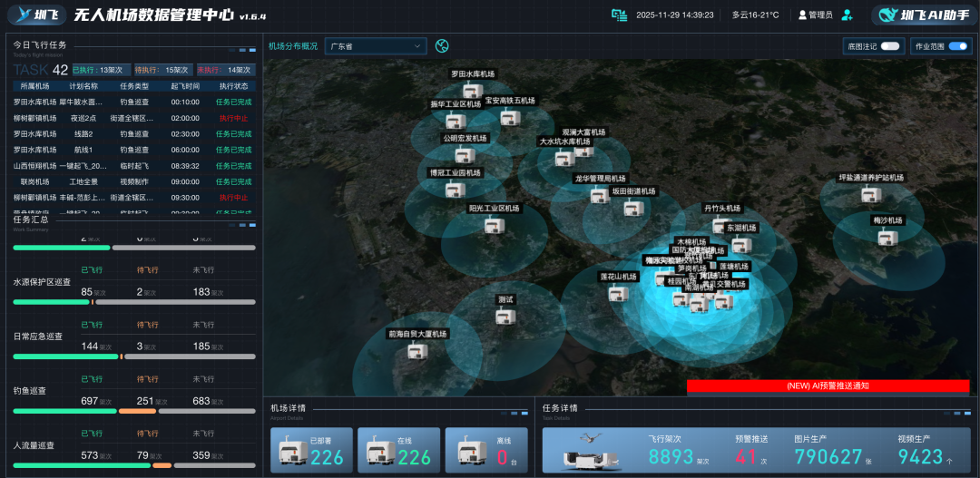Click the 罗田水库机场 drone station marker

tap(472, 90)
